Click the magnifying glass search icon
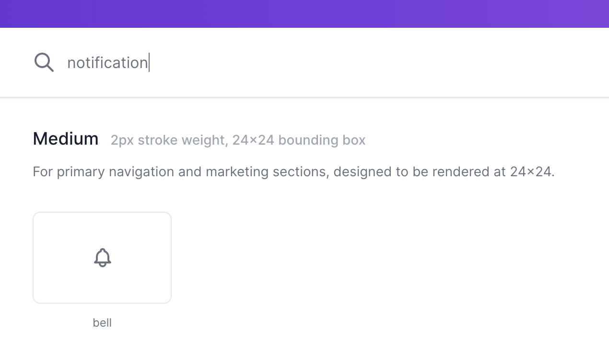The width and height of the screenshot is (609, 364). (44, 62)
